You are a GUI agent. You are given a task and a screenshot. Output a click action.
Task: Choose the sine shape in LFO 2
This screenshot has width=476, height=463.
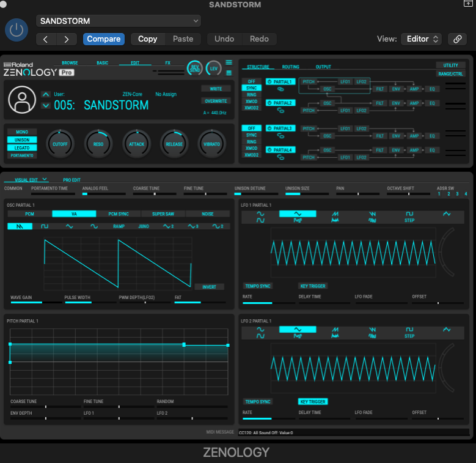tap(260, 330)
